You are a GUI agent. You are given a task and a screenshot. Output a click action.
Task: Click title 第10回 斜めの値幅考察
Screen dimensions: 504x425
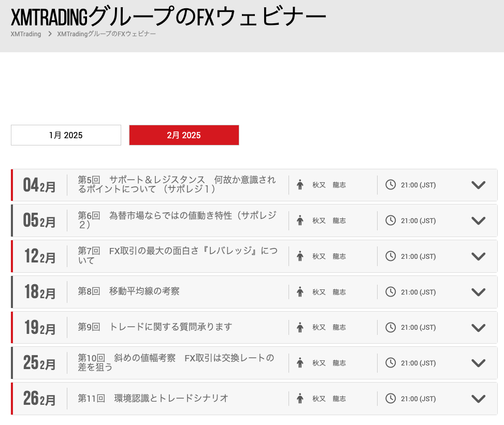click(x=176, y=362)
